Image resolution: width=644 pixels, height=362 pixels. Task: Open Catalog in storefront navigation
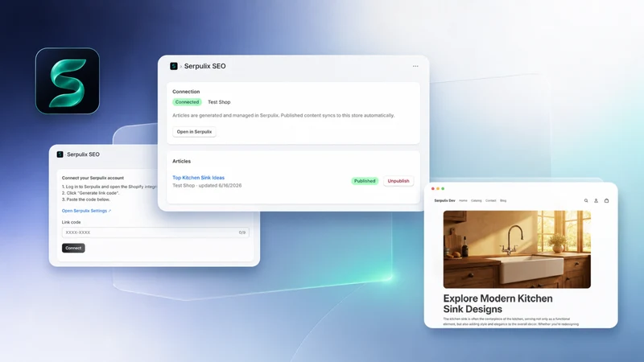point(477,200)
